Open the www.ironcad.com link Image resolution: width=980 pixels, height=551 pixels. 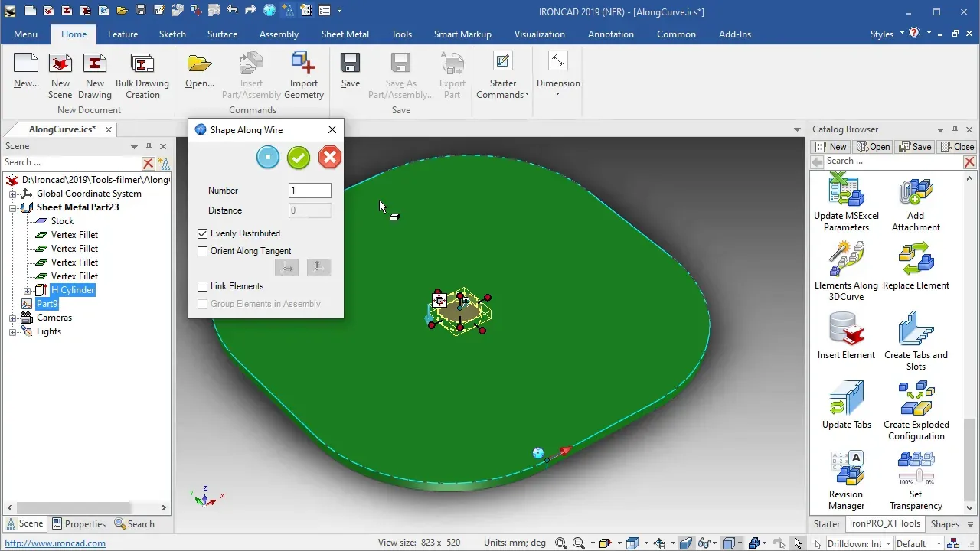coord(55,543)
